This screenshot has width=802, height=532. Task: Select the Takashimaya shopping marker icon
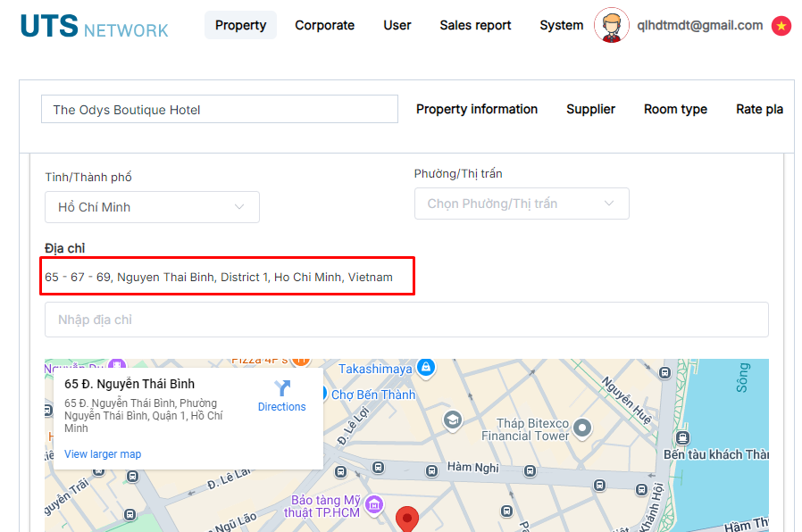pyautogui.click(x=427, y=368)
